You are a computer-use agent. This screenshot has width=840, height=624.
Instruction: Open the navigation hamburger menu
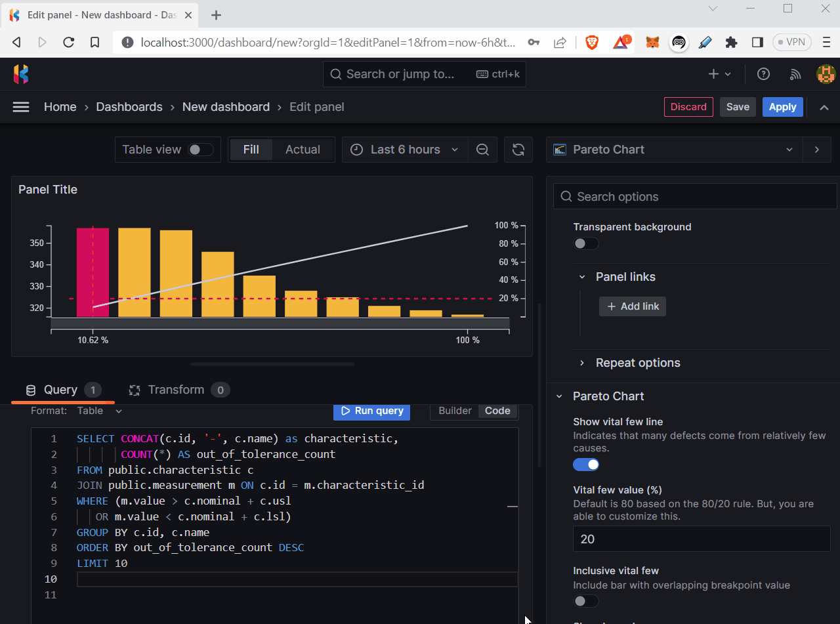[21, 106]
